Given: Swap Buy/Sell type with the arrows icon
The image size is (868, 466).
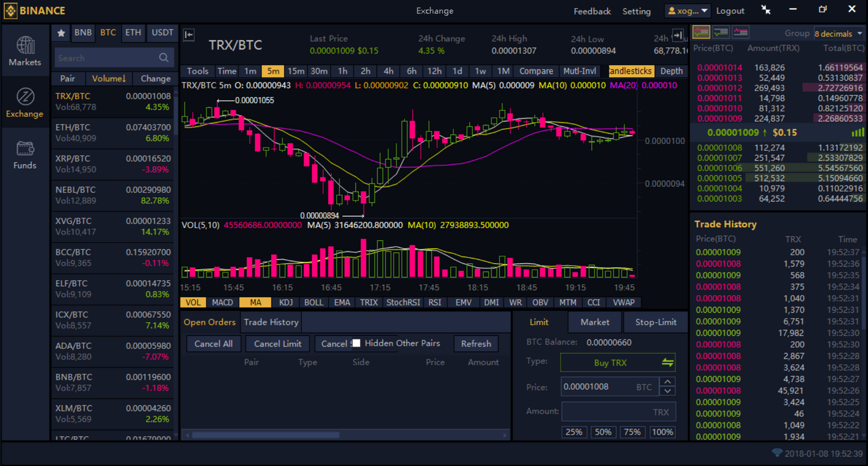Looking at the screenshot, I should (x=667, y=362).
